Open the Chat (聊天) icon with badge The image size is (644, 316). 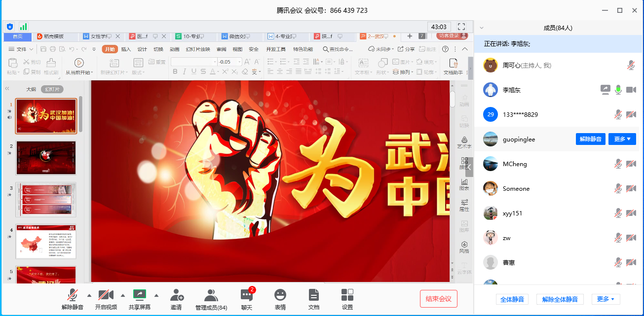click(x=247, y=299)
